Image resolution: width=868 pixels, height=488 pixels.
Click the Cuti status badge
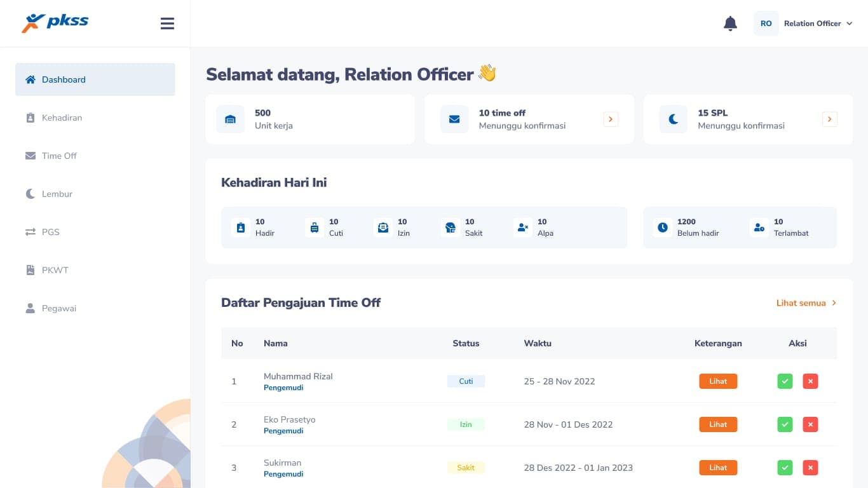pyautogui.click(x=466, y=381)
